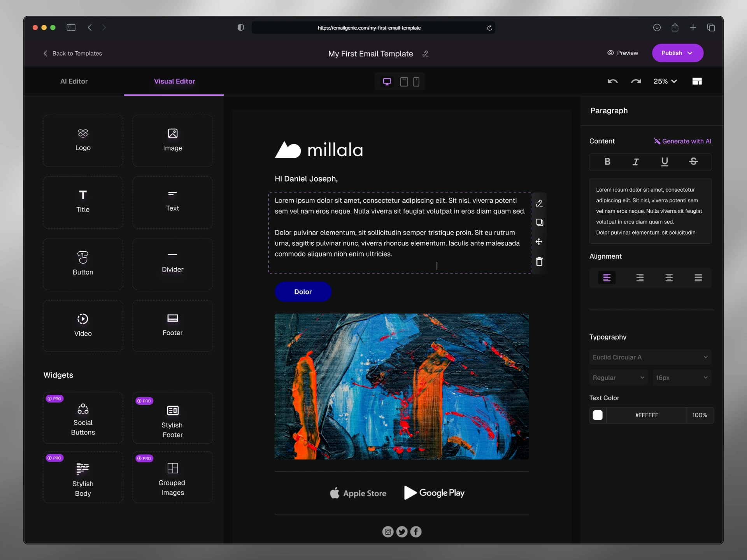Toggle strikethrough formatting
The image size is (747, 560).
point(693,162)
